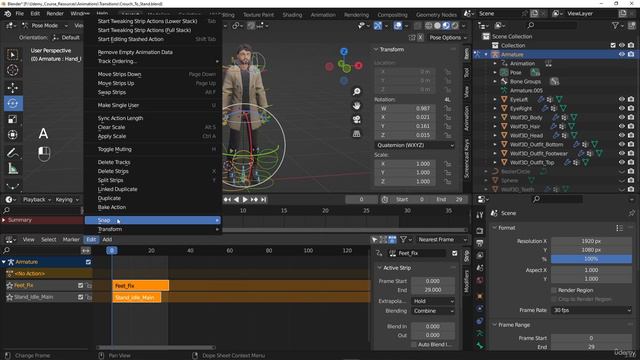The image size is (640, 360).
Task: Select the Annotate tool in viewport toolbar
Action: pos(13,153)
